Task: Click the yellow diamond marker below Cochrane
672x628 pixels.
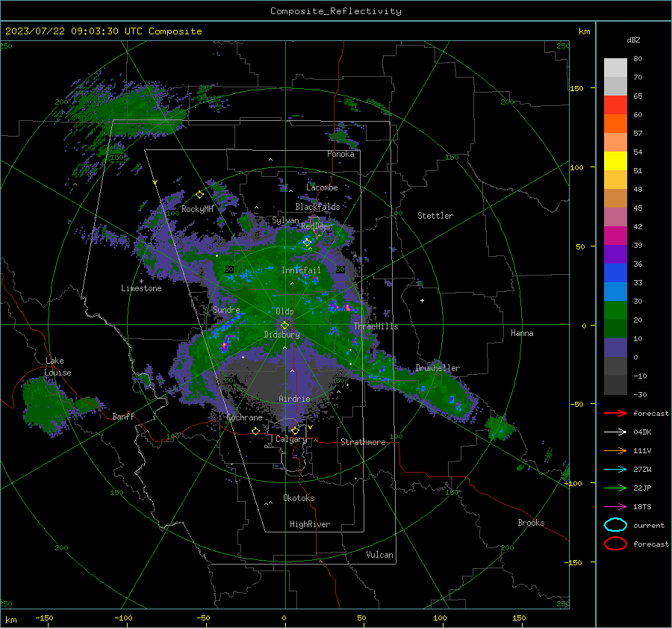Action: click(x=255, y=432)
